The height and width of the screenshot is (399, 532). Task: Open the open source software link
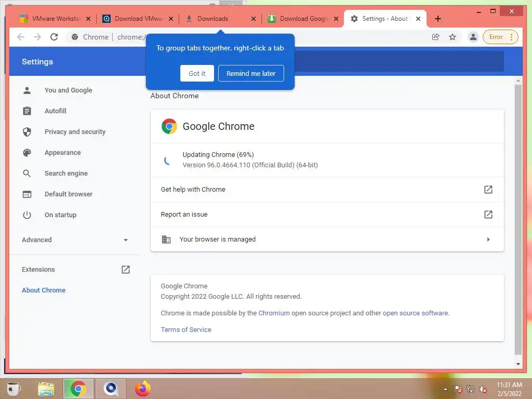click(x=415, y=313)
